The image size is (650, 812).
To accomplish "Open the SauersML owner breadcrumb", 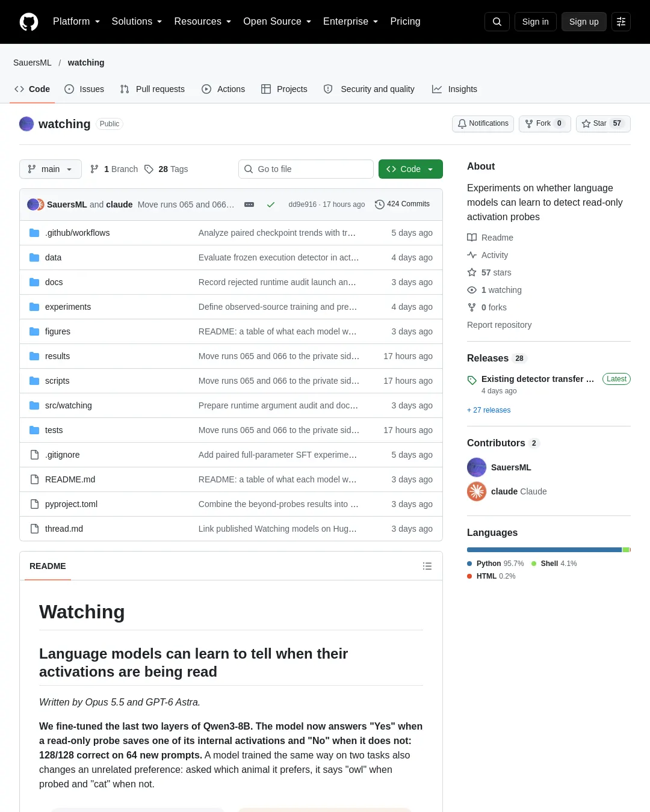I will pos(32,63).
